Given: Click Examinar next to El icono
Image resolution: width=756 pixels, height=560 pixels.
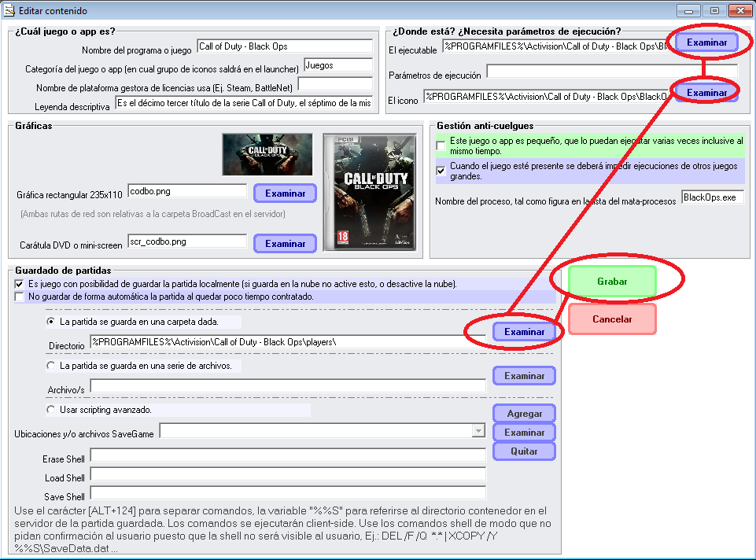Looking at the screenshot, I should tap(706, 92).
